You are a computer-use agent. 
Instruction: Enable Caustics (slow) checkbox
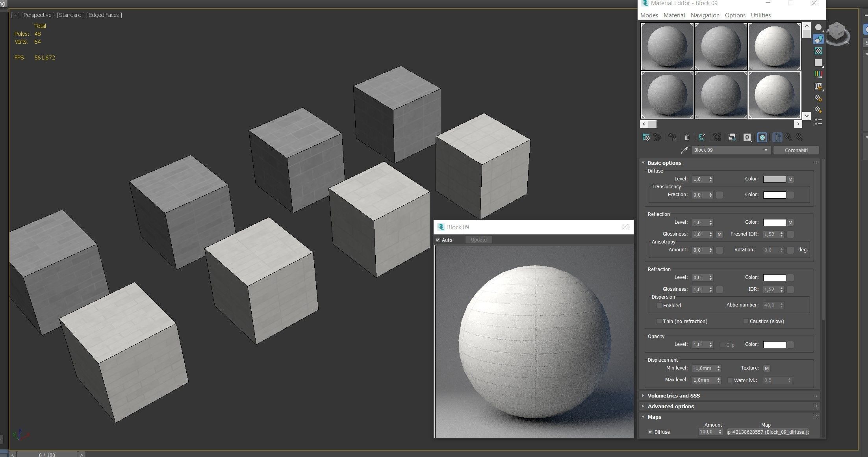coord(746,321)
